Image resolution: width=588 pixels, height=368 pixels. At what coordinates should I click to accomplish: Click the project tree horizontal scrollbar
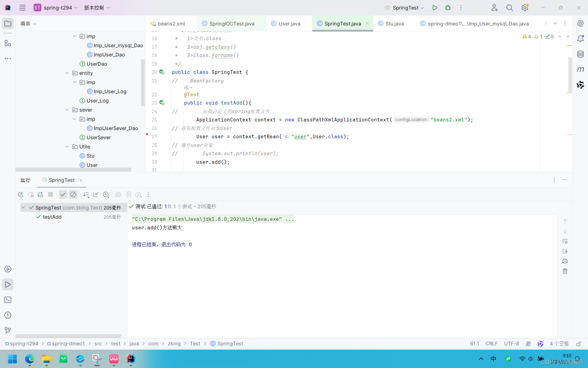click(73, 170)
